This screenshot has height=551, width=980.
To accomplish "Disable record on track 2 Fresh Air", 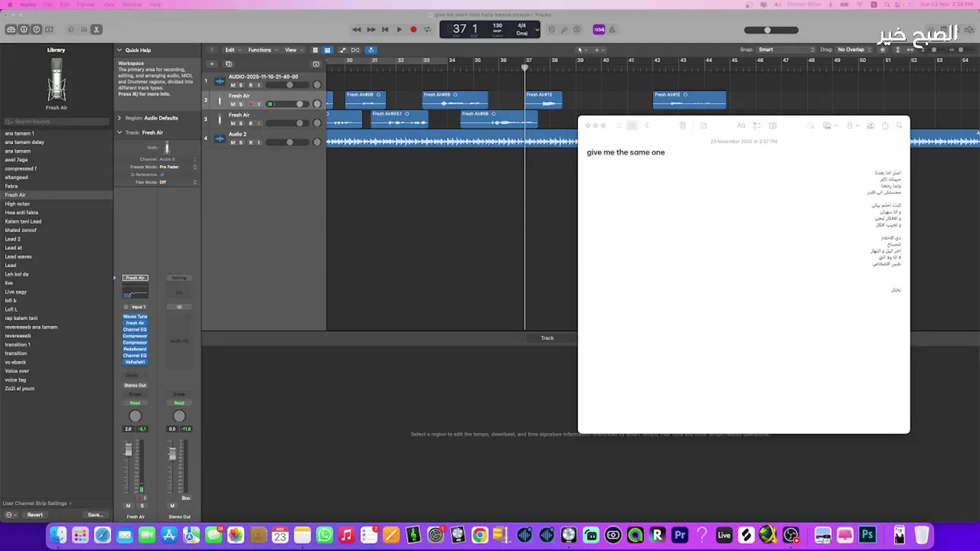I will coord(250,104).
